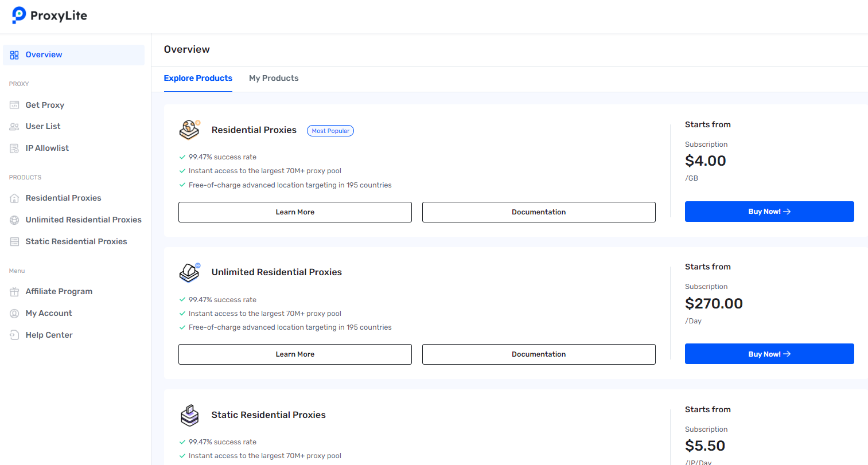Click the My Account user icon
This screenshot has height=465, width=868.
[14, 313]
